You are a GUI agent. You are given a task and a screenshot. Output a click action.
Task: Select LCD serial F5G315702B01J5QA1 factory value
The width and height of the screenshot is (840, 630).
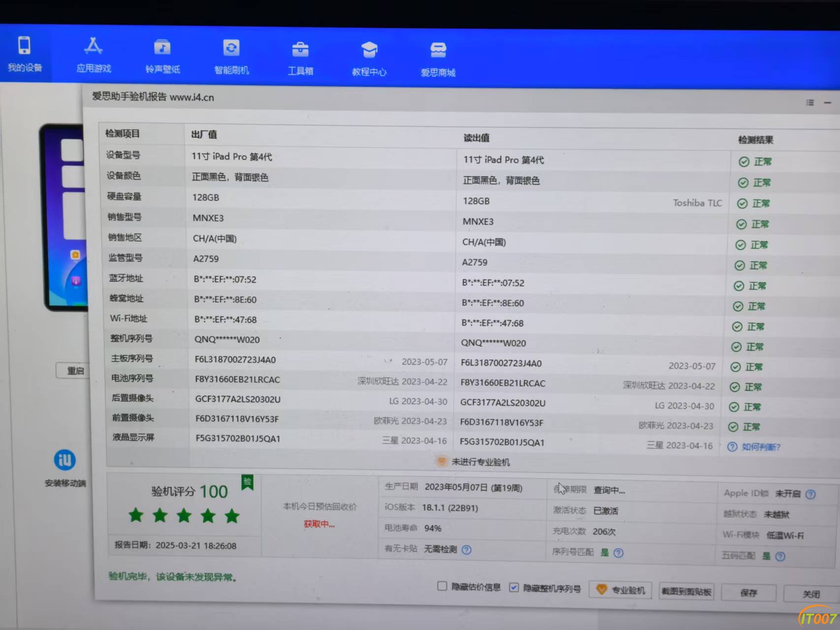click(x=238, y=438)
